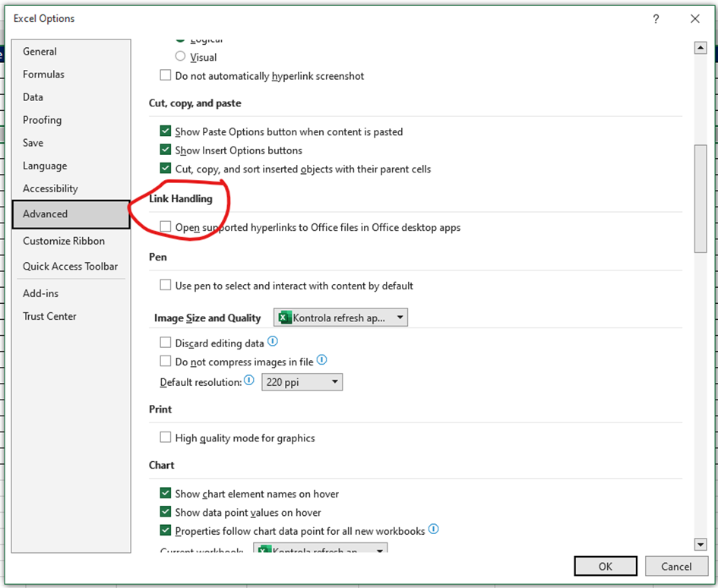Go to Proofing options
Screen dimensions: 718x588
coord(71,120)
